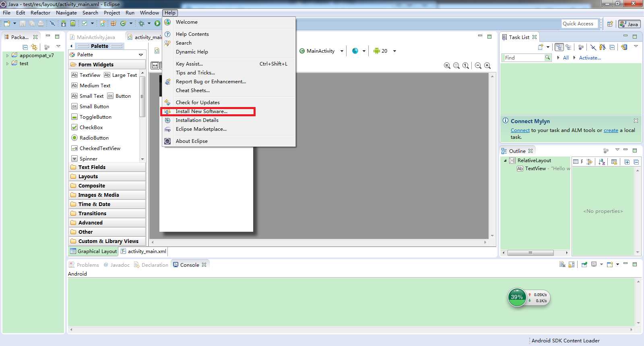The image size is (644, 346).
Task: Sort properties alphabetically in Outline
Action: coord(602,162)
